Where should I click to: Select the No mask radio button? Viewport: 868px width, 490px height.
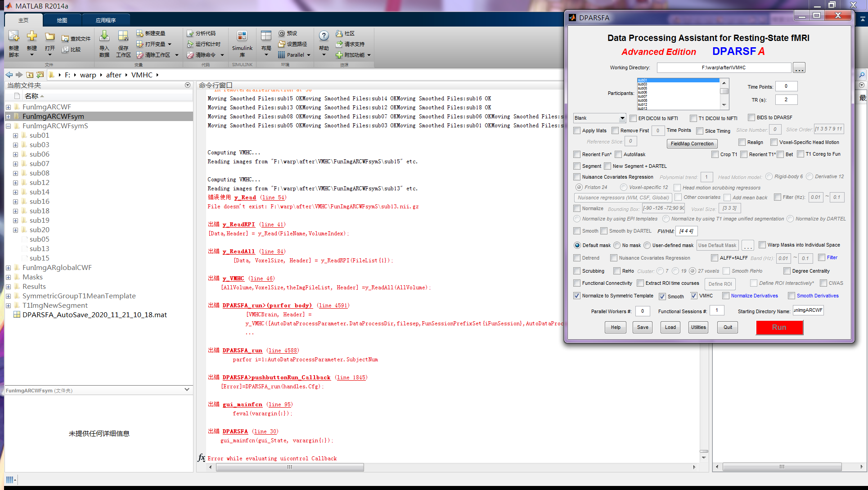pyautogui.click(x=617, y=245)
